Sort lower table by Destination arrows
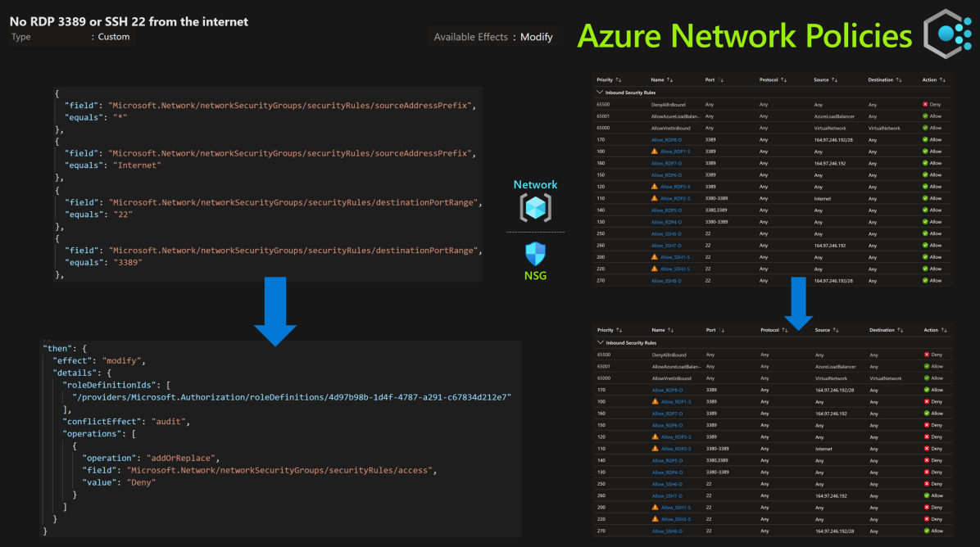 (900, 330)
